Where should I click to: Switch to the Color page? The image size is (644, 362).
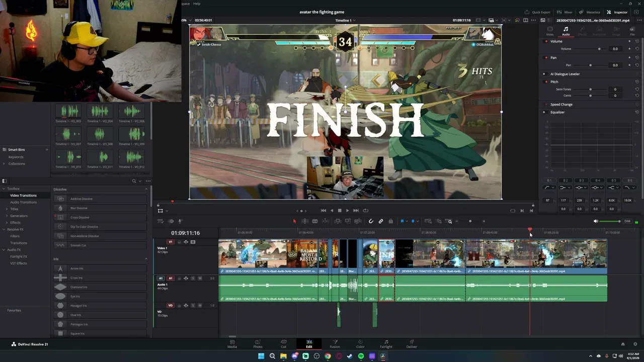click(360, 344)
